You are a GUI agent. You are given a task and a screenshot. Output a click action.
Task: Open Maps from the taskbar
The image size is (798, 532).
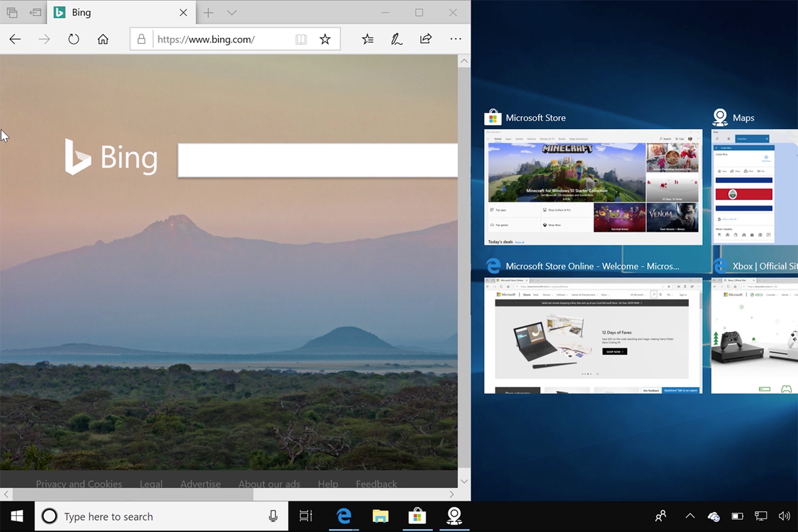click(454, 517)
